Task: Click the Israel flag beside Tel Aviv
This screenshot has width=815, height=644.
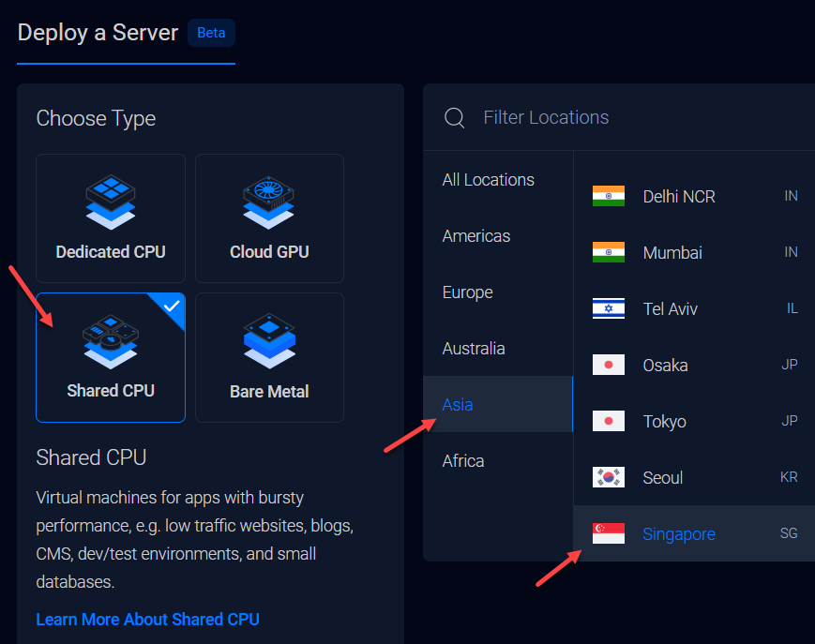Action: (608, 308)
